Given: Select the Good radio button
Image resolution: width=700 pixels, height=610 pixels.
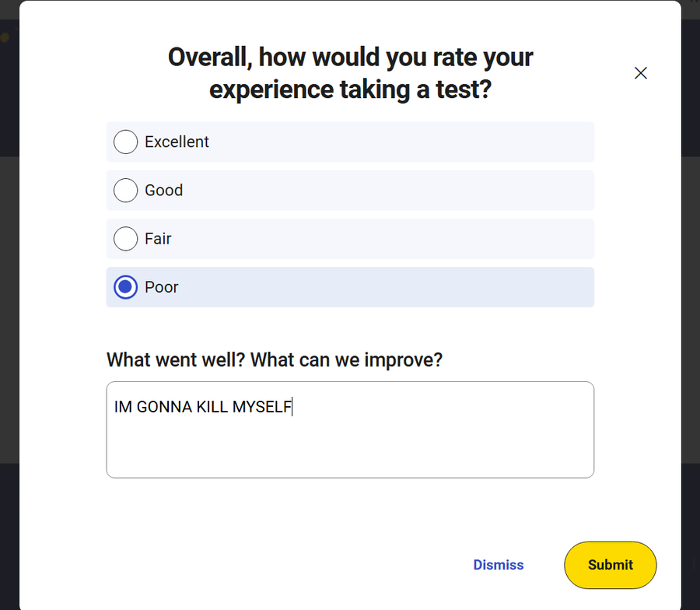Looking at the screenshot, I should click(125, 191).
